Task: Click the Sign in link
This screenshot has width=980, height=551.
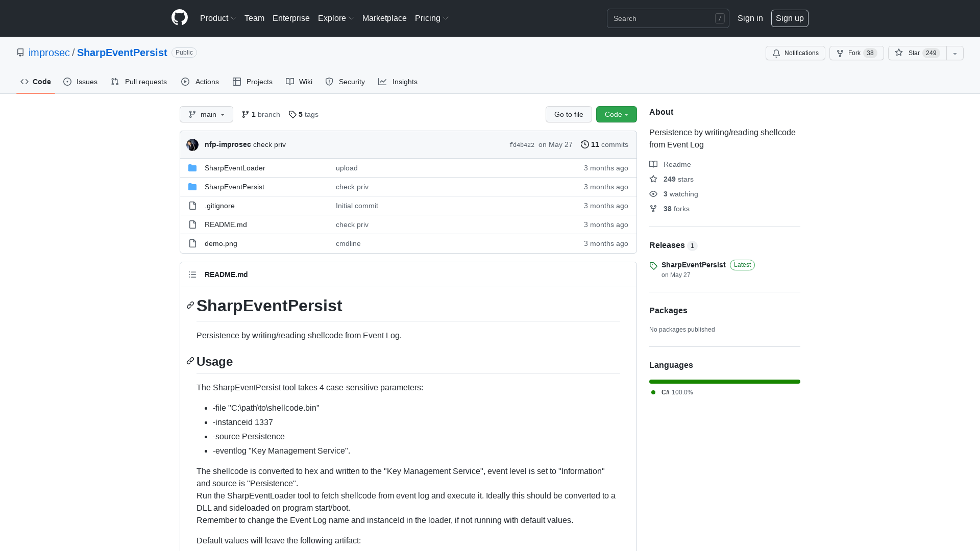Action: tap(750, 18)
